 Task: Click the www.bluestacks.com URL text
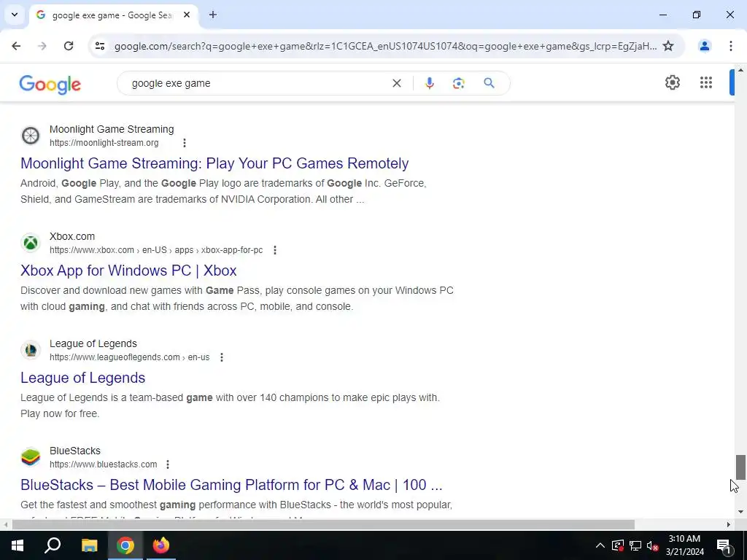pos(104,464)
